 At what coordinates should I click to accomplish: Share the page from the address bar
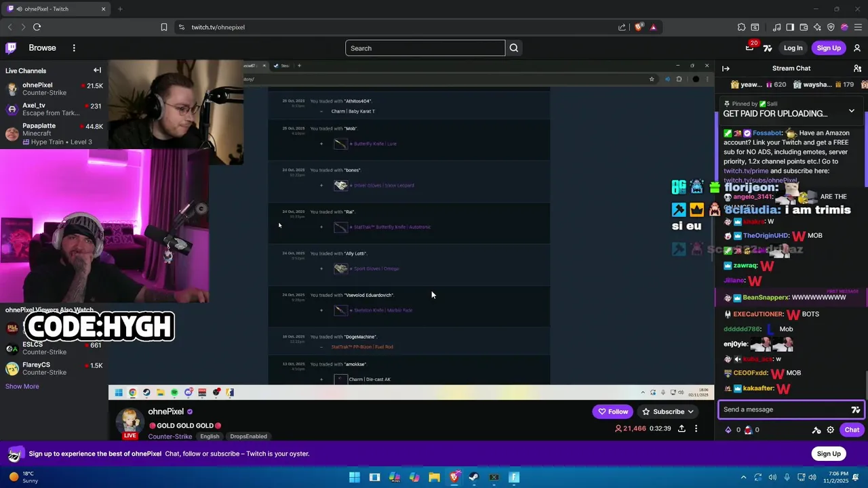622,27
